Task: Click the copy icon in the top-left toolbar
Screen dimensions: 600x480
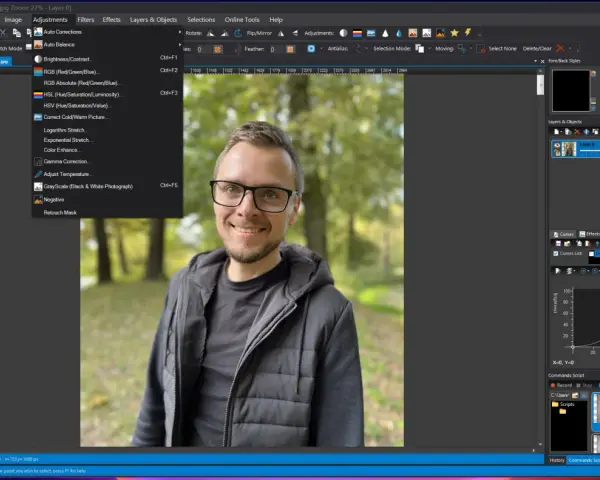Action: pyautogui.click(x=16, y=33)
